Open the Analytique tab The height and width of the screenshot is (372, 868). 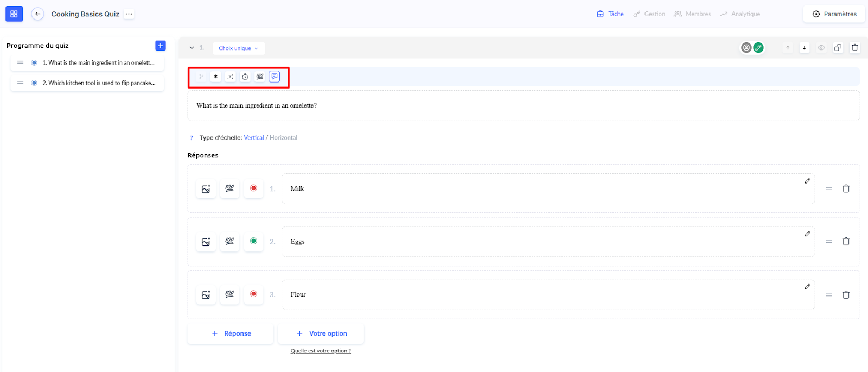pyautogui.click(x=741, y=14)
